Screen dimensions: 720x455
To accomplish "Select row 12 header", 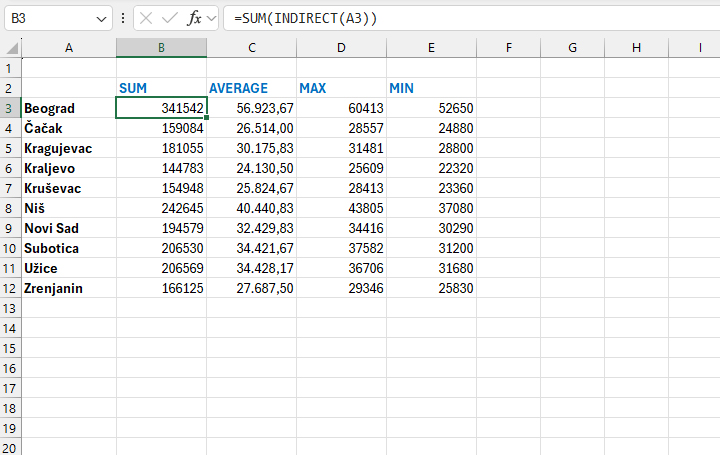I will pyautogui.click(x=10, y=288).
